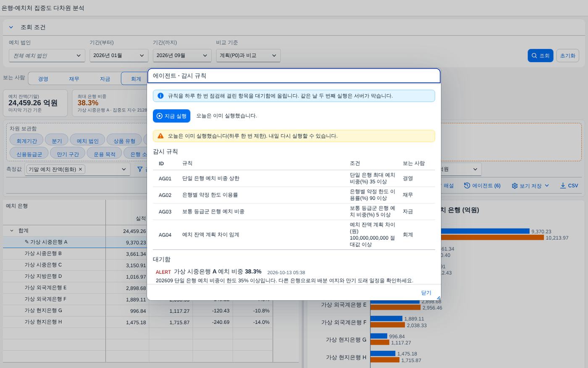Click the 해설 link in the toolbar
Screen dimensions: 588x368
449,185
